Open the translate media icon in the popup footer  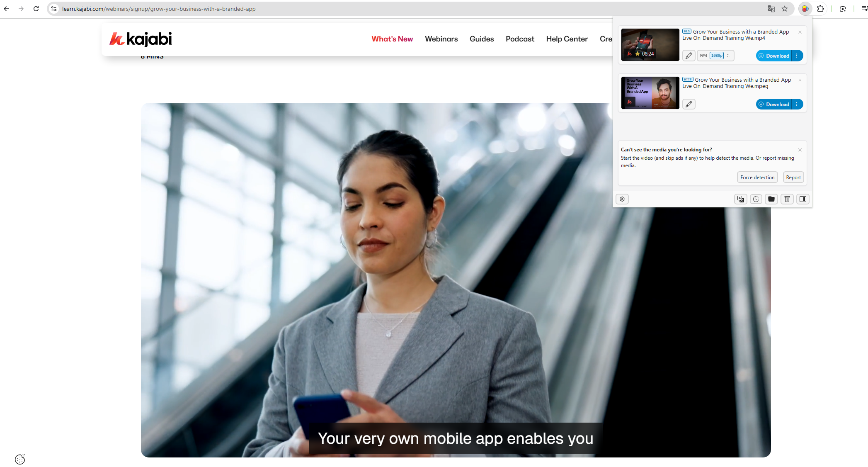coord(740,199)
